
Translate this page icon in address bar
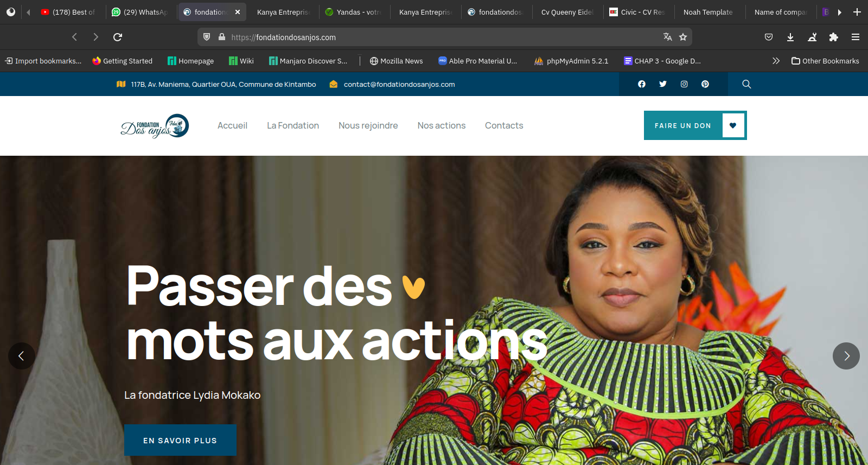tap(668, 37)
